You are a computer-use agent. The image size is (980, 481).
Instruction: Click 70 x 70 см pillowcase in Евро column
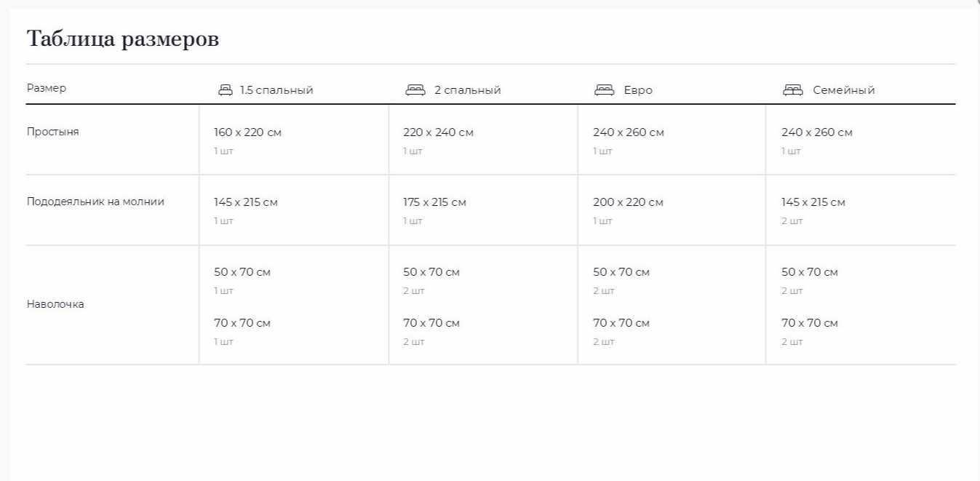(x=621, y=323)
